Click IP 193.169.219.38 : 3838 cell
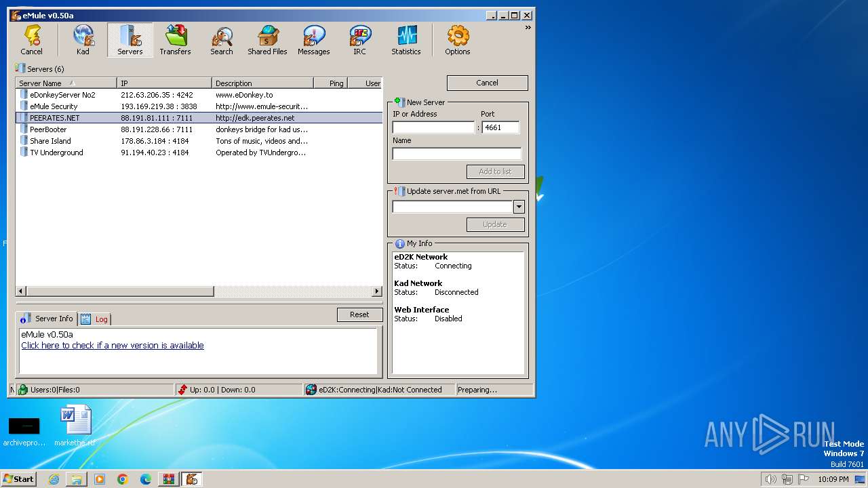This screenshot has width=868, height=488. coord(159,106)
